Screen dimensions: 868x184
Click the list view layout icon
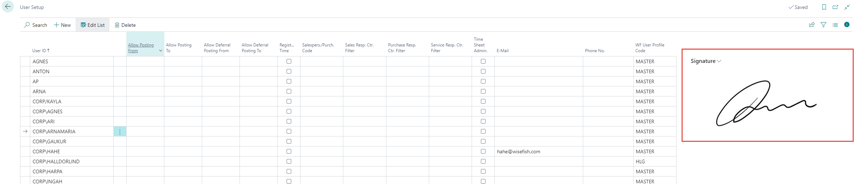coord(835,25)
